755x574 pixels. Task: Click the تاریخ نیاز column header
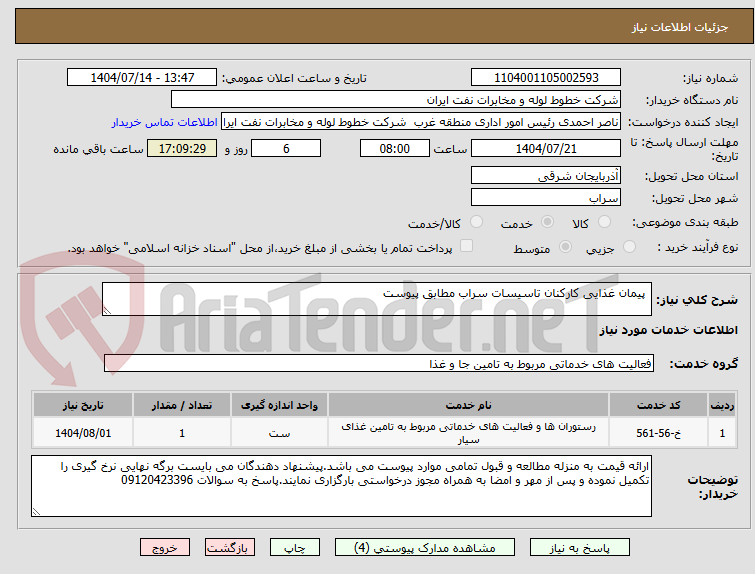click(x=83, y=405)
